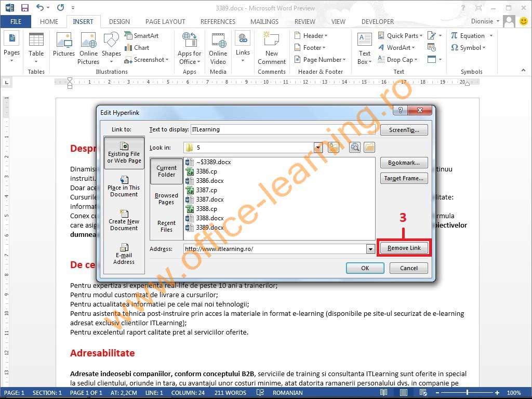Click the Target Frame button
This screenshot has width=532, height=399.
pyautogui.click(x=404, y=179)
